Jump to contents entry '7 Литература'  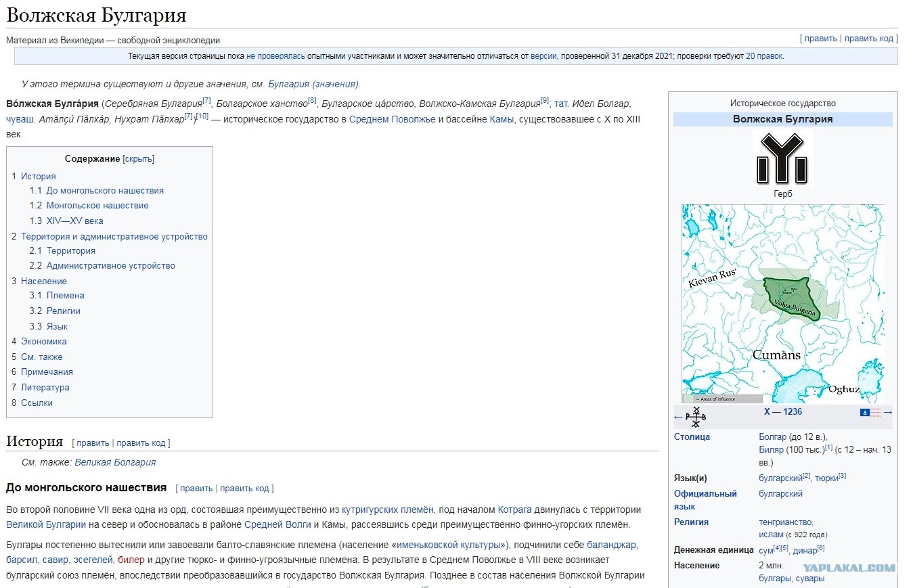[41, 388]
